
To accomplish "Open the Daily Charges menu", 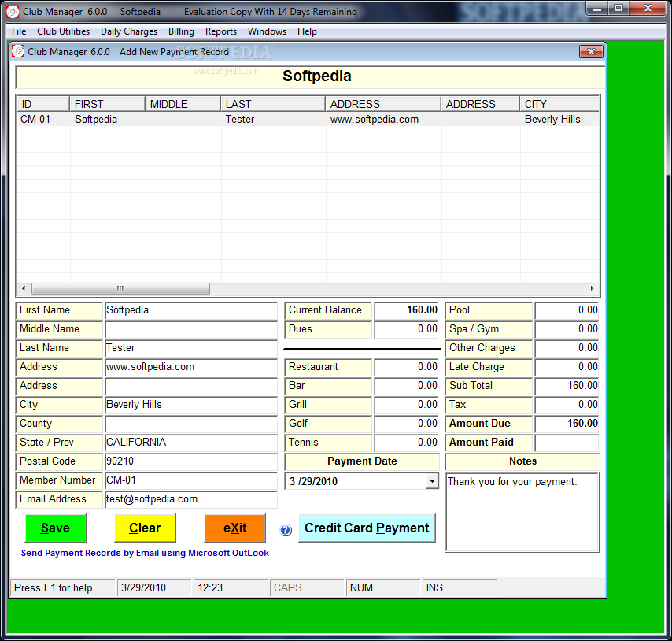I will 129,31.
